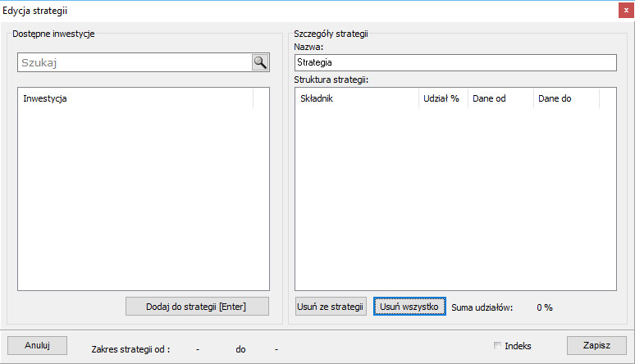The height and width of the screenshot is (364, 635).
Task: Enable the Indeks checkbox
Action: (498, 346)
